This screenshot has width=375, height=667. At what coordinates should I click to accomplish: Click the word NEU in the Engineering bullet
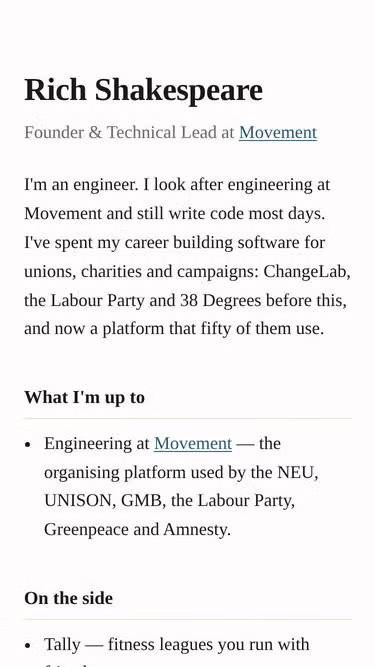[298, 472]
